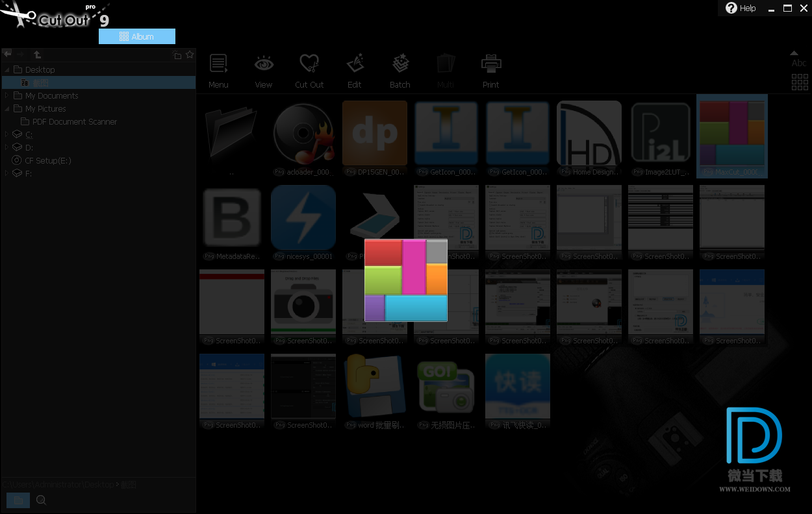Select the Image2LUT thumbnail
The width and height of the screenshot is (812, 514).
(661, 134)
